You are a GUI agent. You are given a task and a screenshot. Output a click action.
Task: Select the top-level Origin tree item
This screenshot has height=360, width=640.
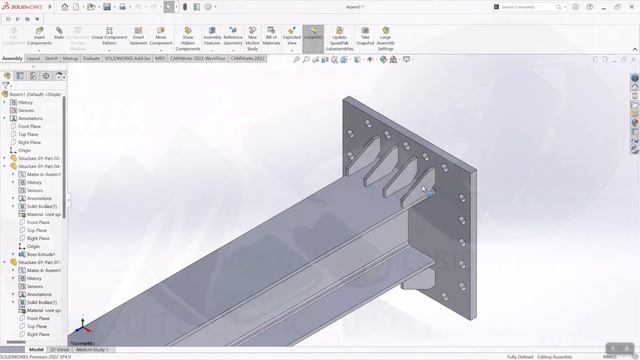point(24,150)
